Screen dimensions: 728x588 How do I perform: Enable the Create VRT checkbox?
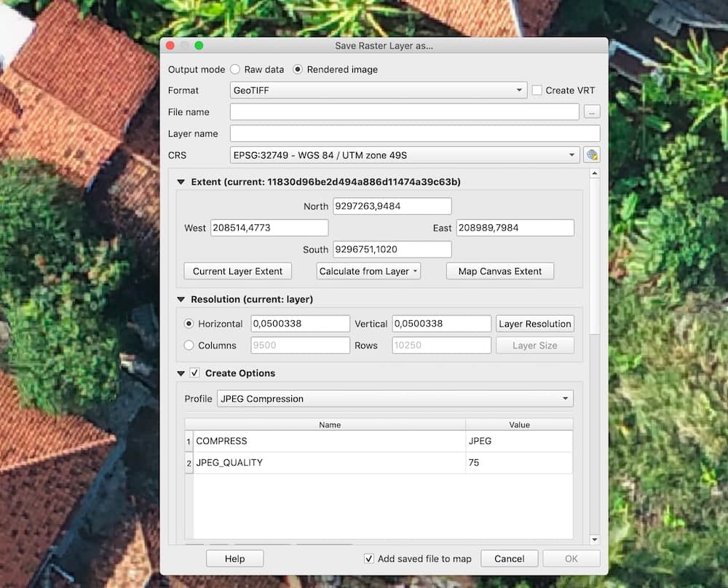point(537,90)
